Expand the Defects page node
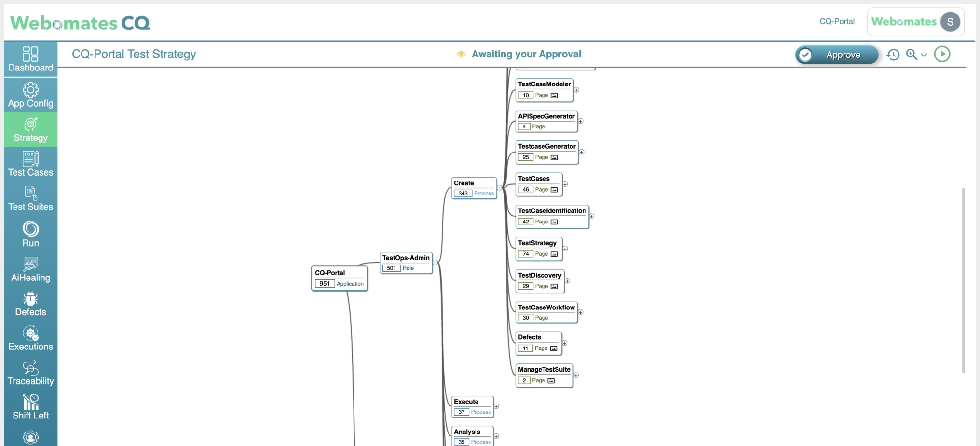The height and width of the screenshot is (446, 980). coord(565,343)
